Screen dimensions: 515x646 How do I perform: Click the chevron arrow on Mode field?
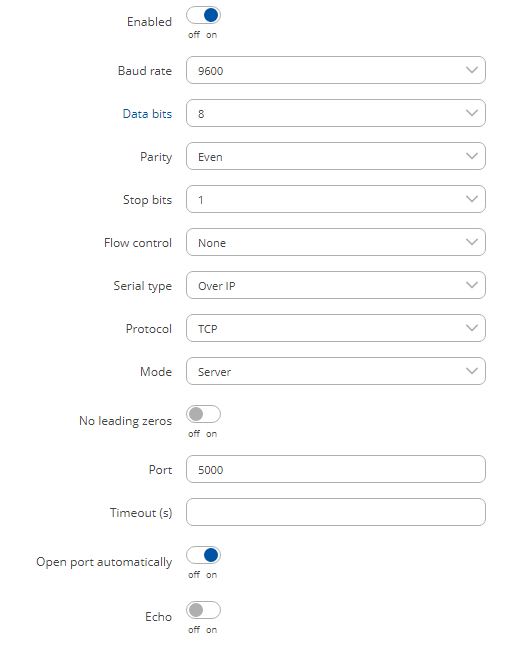pos(472,371)
